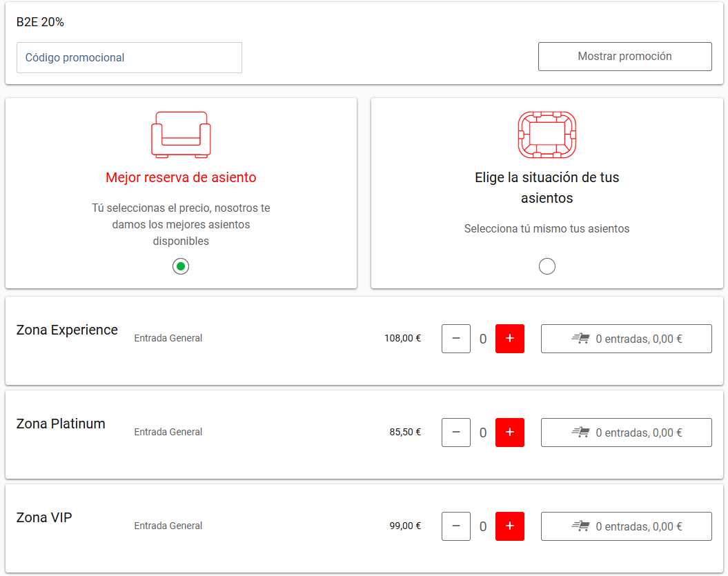Decrease Zona Experience ticket quantity
Screen dimensions: 728x576
[455, 339]
